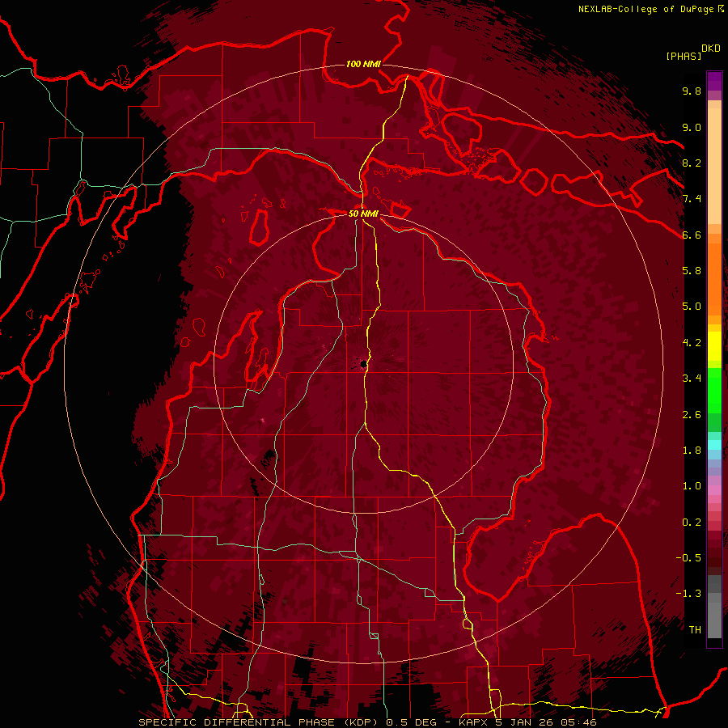This screenshot has height=728, width=728.
Task: Select the 2.6 value on the color scale
Action: click(x=692, y=415)
